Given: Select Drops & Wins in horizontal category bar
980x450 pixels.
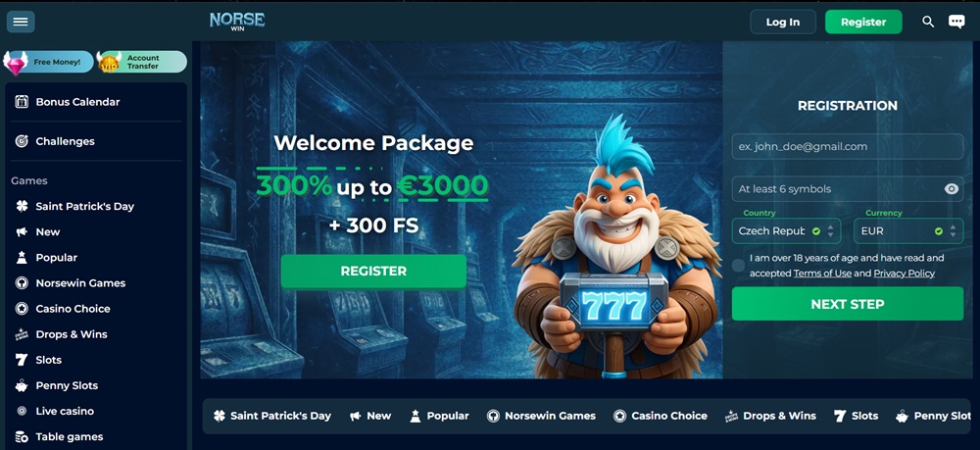Looking at the screenshot, I should point(770,416).
